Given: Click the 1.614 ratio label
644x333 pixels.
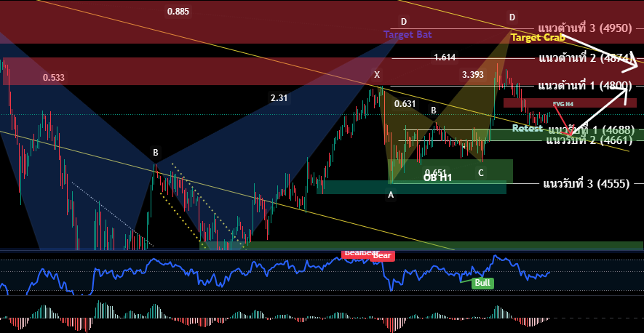Looking at the screenshot, I should 445,57.
